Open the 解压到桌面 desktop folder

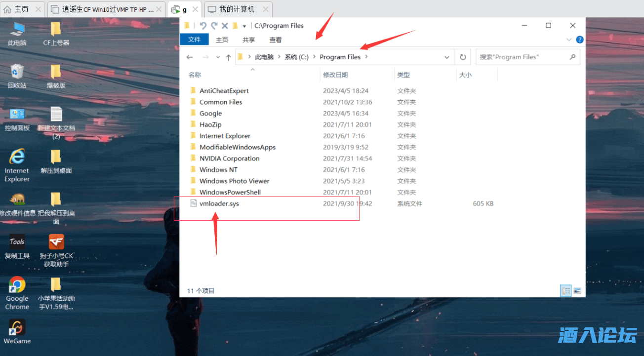pos(56,161)
